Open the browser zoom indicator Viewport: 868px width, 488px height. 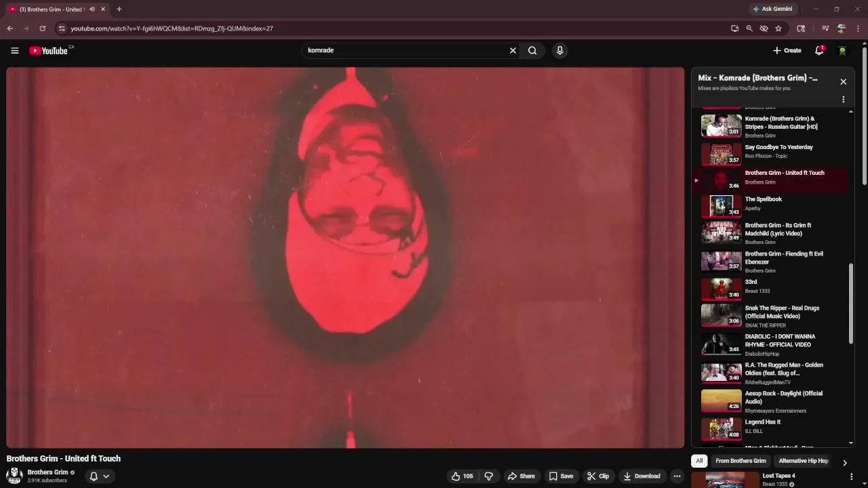click(x=749, y=28)
